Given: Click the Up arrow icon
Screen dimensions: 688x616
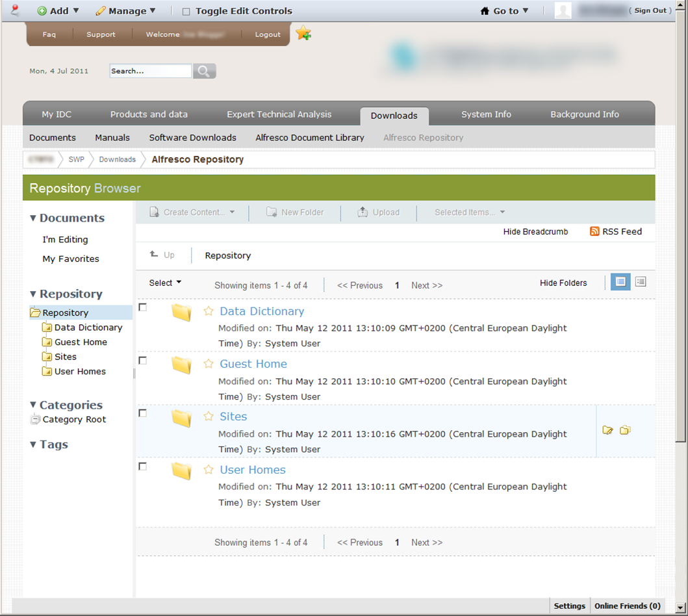Looking at the screenshot, I should [154, 254].
